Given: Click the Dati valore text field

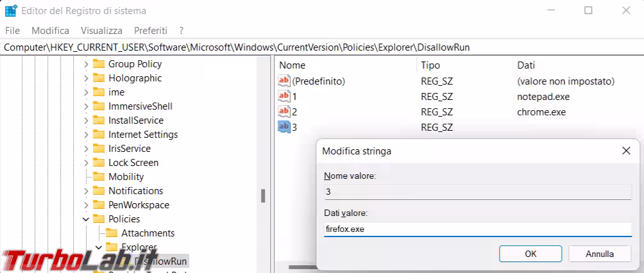Looking at the screenshot, I should pyautogui.click(x=477, y=229).
